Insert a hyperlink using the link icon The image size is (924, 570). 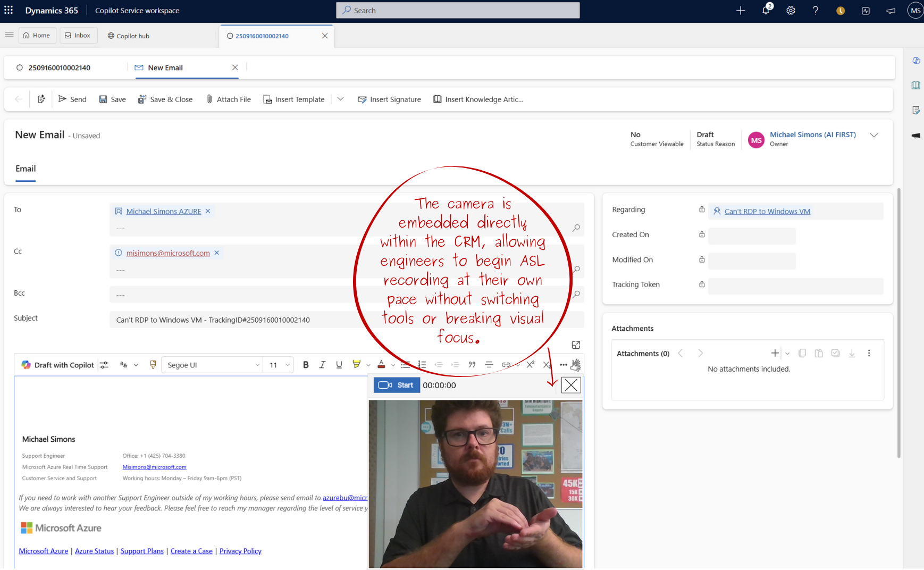pyautogui.click(x=506, y=365)
